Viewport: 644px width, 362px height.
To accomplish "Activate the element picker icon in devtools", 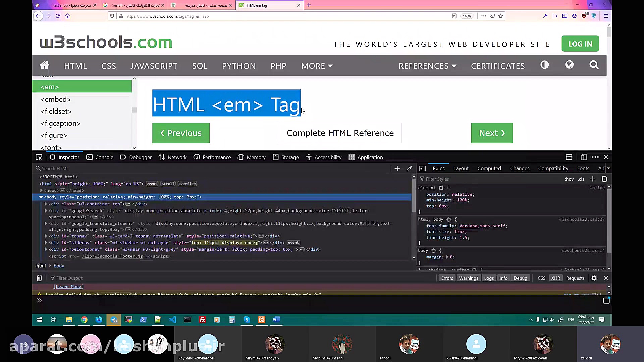I will coord(39,157).
